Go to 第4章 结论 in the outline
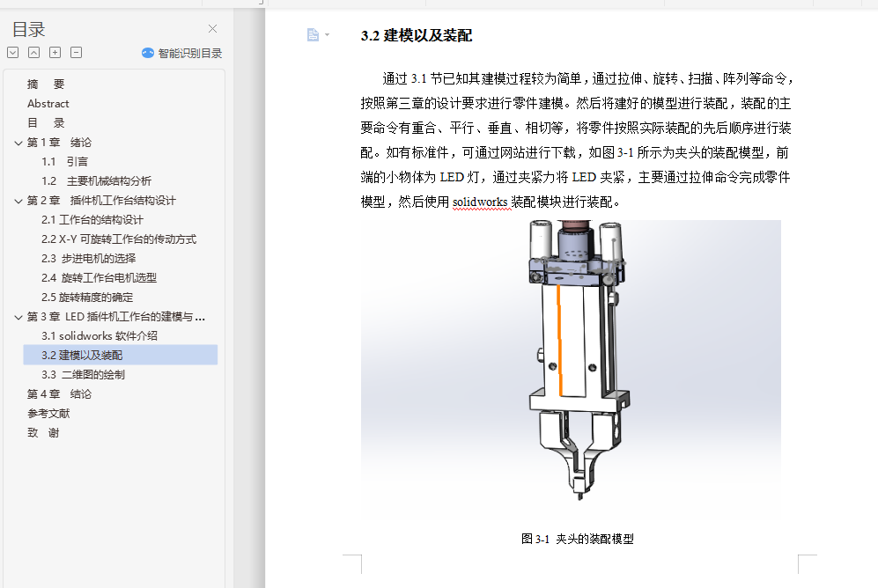The width and height of the screenshot is (878, 588). coord(59,393)
